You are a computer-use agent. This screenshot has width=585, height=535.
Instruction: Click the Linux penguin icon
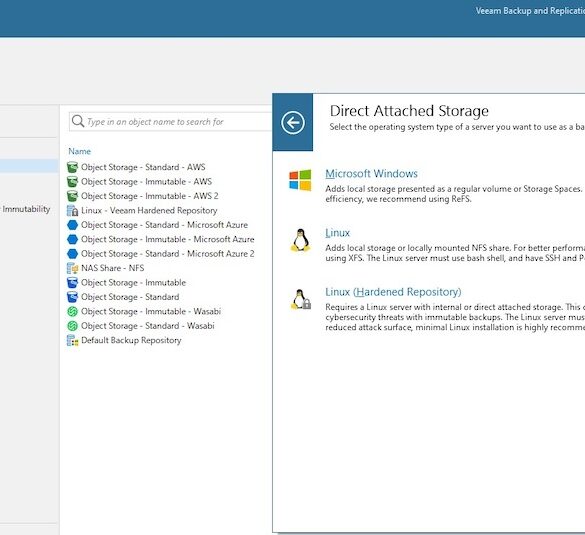(300, 240)
